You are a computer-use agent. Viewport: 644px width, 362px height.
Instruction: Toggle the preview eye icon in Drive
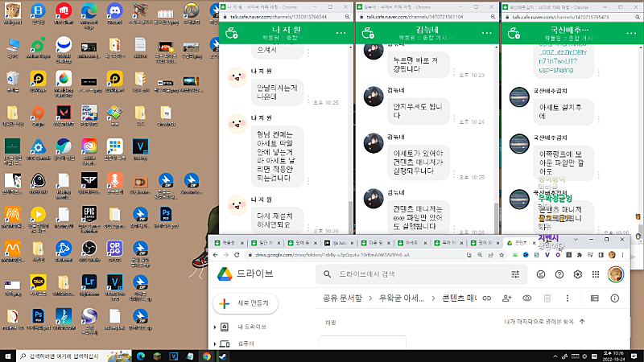[527, 298]
